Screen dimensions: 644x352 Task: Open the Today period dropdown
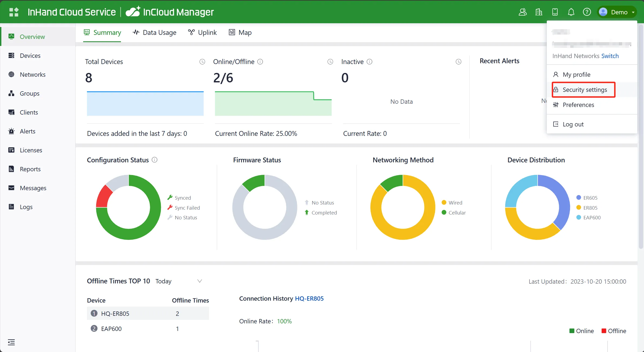point(178,281)
